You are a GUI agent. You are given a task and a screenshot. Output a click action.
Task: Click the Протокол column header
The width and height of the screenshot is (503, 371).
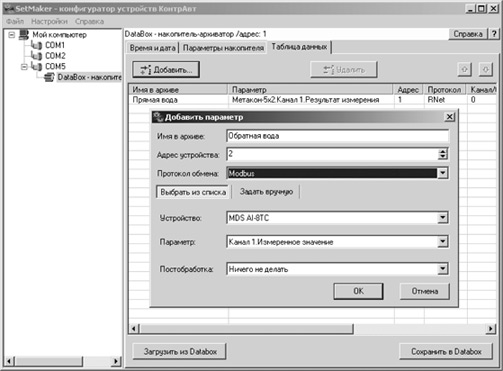click(x=445, y=89)
